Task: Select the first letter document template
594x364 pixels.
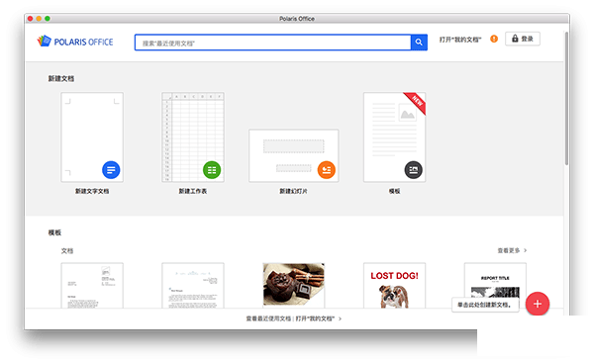Action: pos(92,286)
